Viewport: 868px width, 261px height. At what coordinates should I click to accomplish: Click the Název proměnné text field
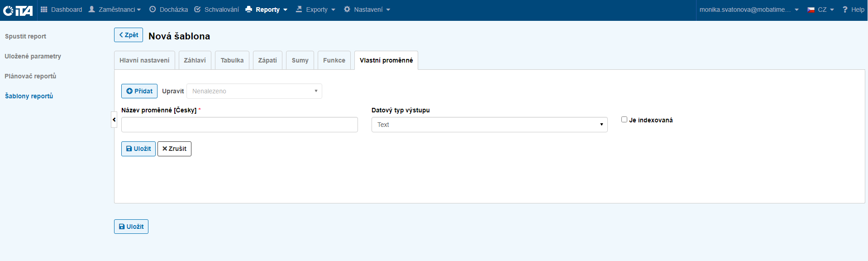pyautogui.click(x=239, y=125)
